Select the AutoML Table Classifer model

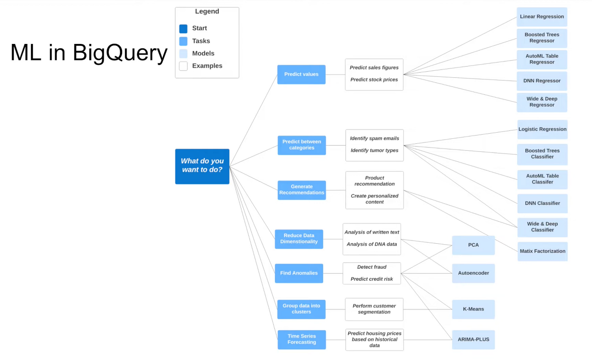click(542, 179)
